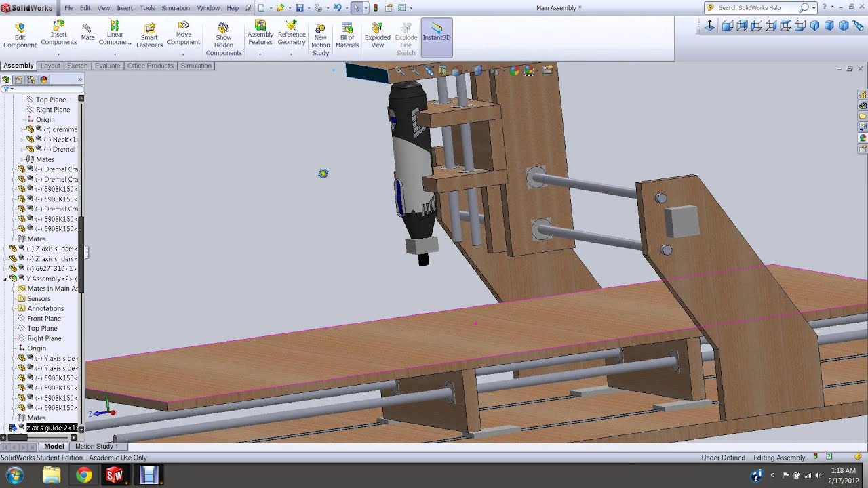Select Top Plane under Y Assembly
The height and width of the screenshot is (488, 868).
click(x=42, y=328)
